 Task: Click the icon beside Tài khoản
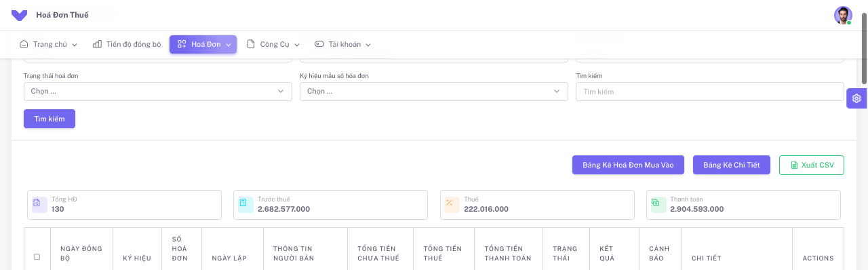pyautogui.click(x=319, y=44)
